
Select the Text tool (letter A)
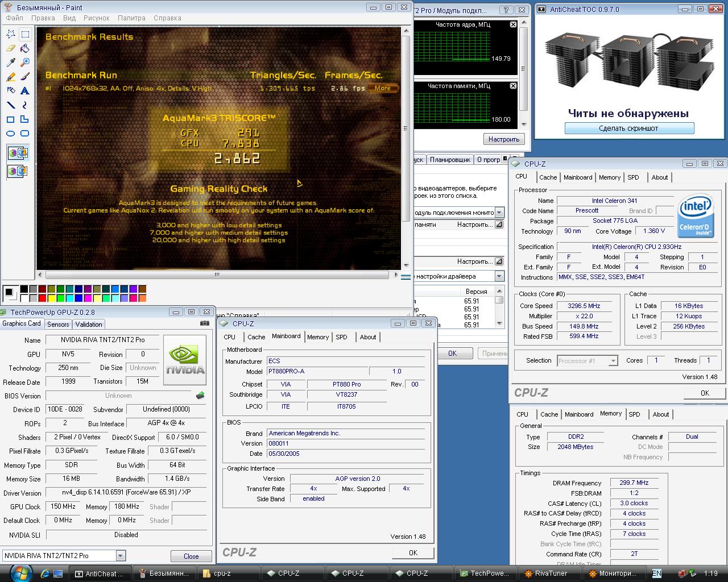click(x=24, y=91)
